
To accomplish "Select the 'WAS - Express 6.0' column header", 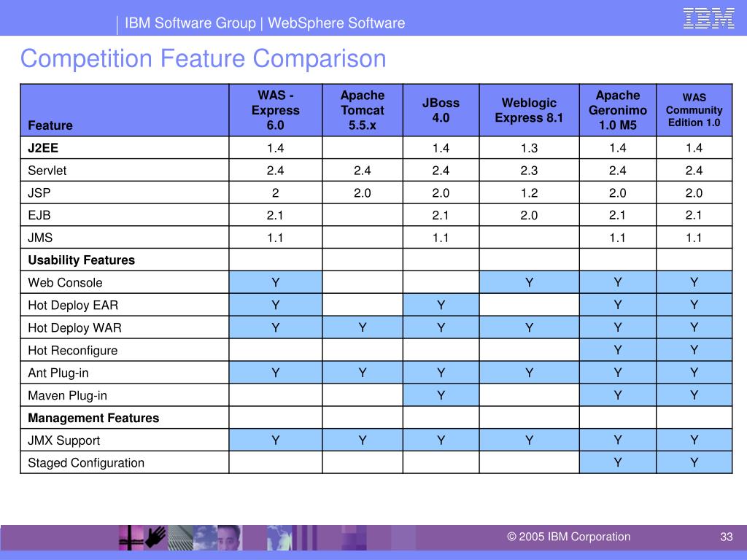I will pos(275,110).
